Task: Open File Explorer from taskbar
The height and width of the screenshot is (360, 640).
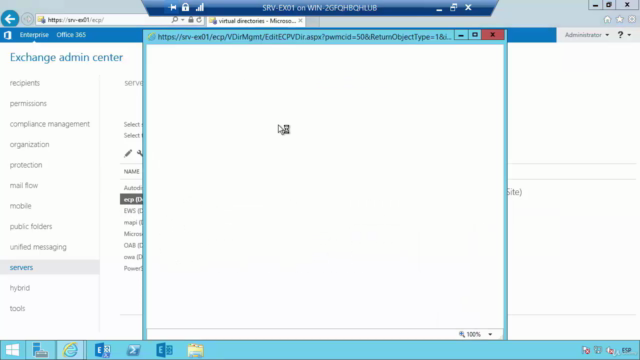Action: point(196,350)
